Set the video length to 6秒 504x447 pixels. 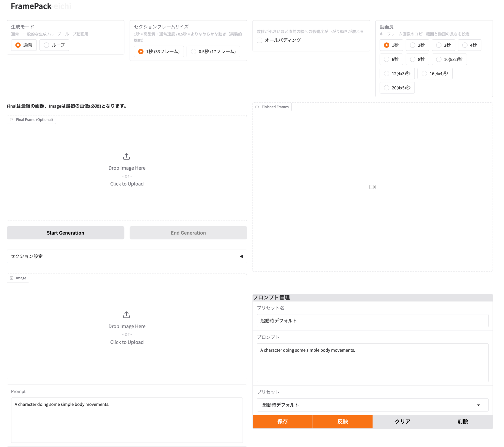[387, 60]
